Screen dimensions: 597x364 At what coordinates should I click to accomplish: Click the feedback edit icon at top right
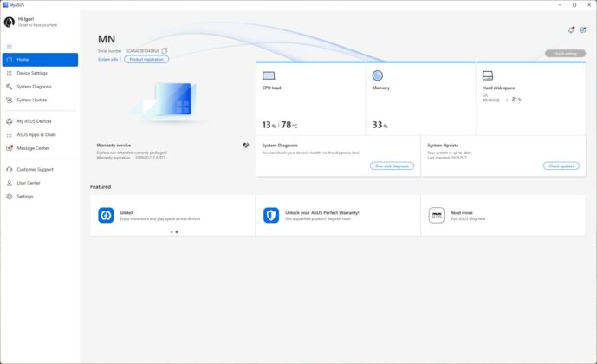tap(582, 30)
